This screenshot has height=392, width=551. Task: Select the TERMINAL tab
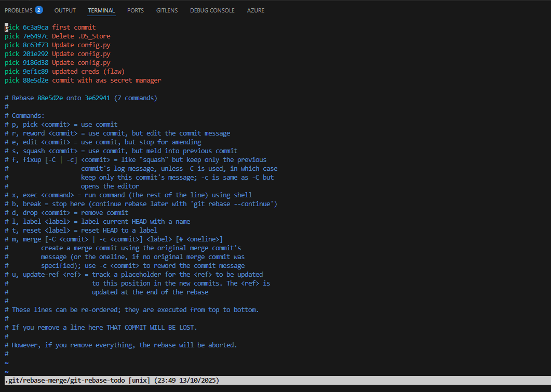pyautogui.click(x=101, y=10)
